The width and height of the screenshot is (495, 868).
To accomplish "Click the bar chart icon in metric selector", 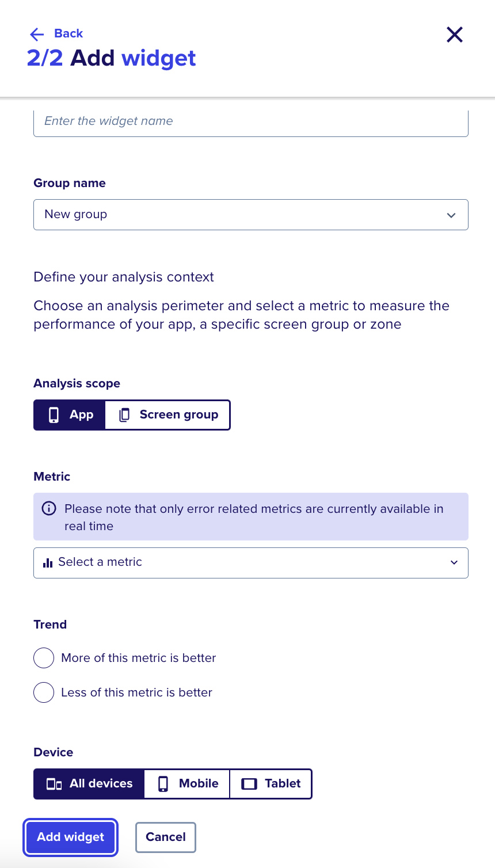I will click(x=48, y=562).
